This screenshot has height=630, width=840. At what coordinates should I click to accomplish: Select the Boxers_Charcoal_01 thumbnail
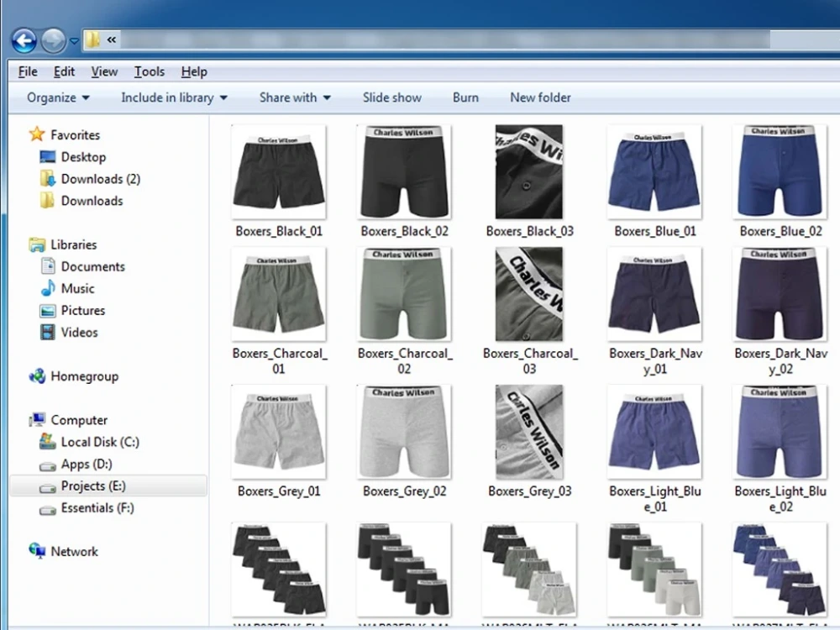point(279,293)
